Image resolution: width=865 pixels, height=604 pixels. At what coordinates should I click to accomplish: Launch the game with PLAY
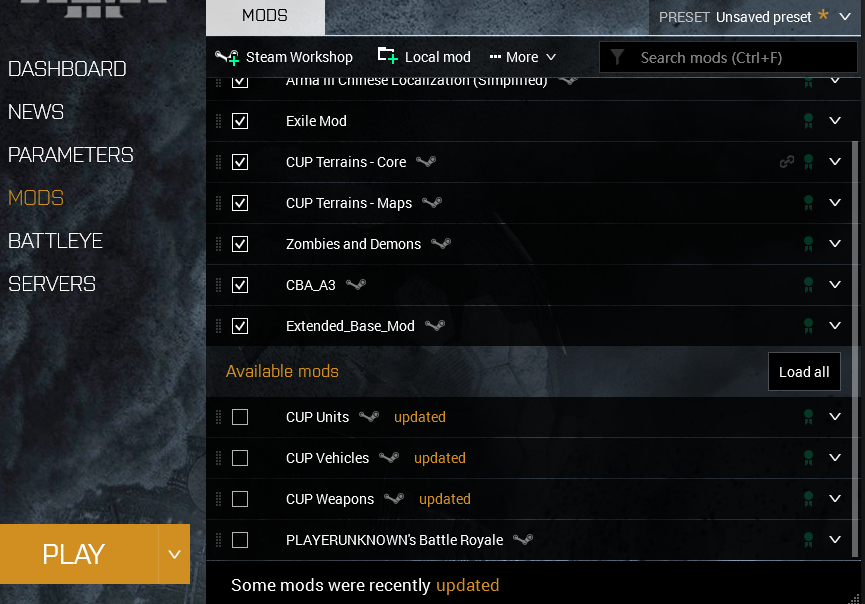[79, 554]
